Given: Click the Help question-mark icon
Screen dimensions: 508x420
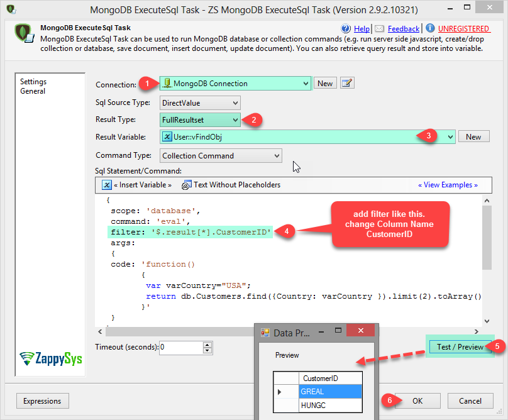Looking at the screenshot, I should coord(346,28).
